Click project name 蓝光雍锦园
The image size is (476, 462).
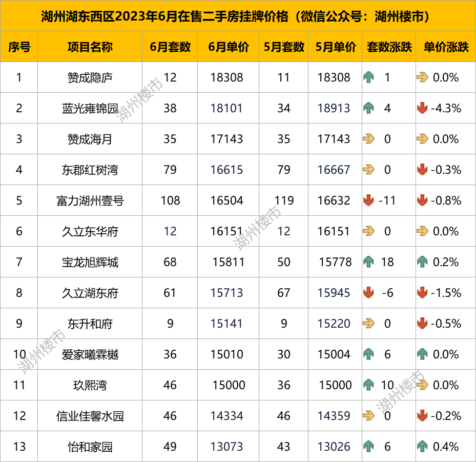[x=90, y=109]
